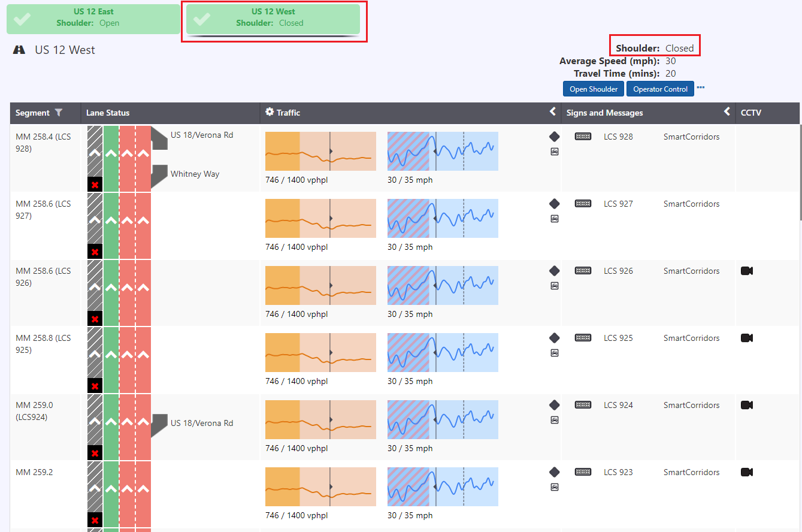Click the sign keyboard icon for LCS 923
802x532 pixels.
click(x=582, y=472)
